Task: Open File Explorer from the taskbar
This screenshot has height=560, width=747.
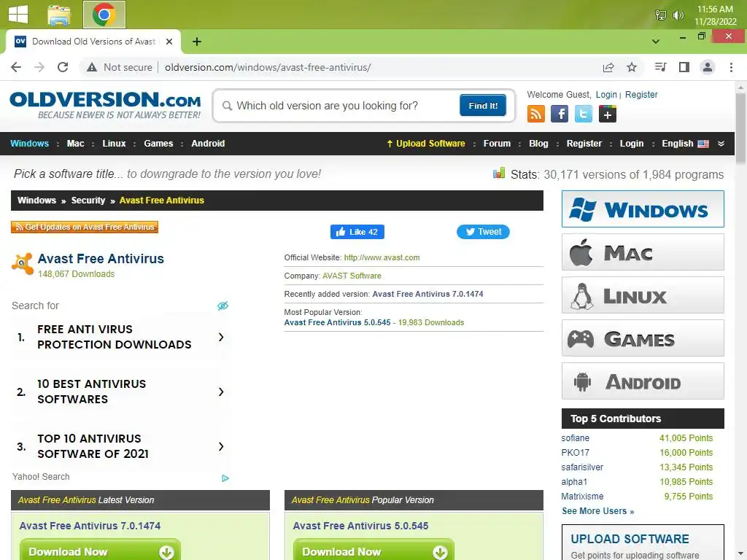Action: click(59, 15)
